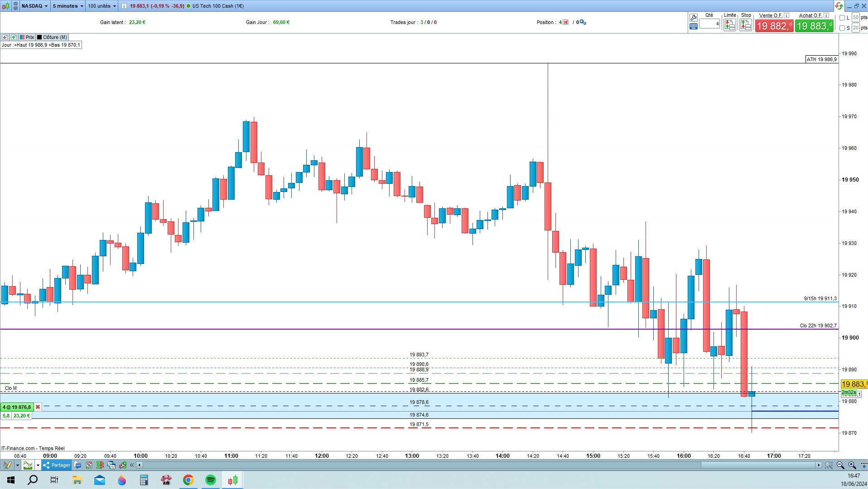
Task: Close the position with the red X beside 4@19 876,8
Action: click(x=38, y=407)
